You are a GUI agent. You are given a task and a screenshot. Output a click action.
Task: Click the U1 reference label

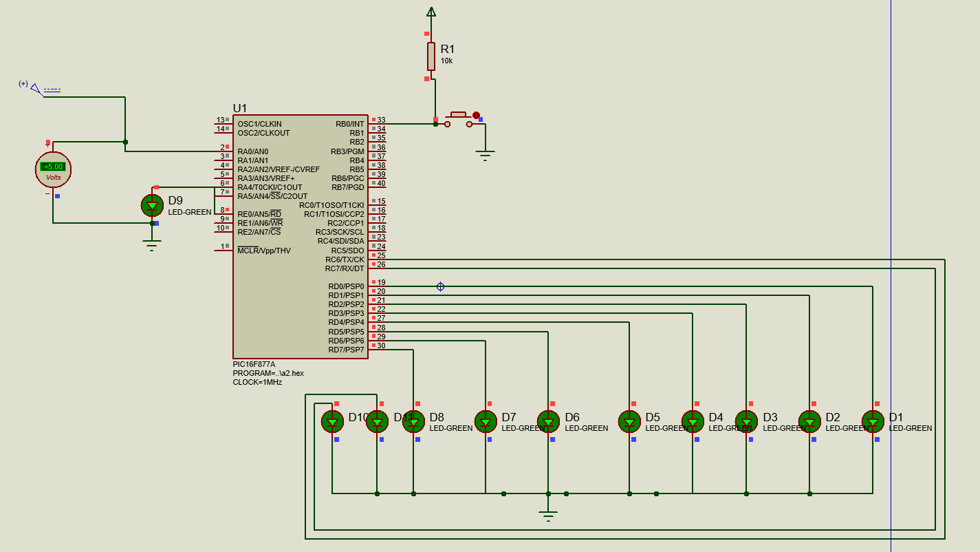(239, 108)
